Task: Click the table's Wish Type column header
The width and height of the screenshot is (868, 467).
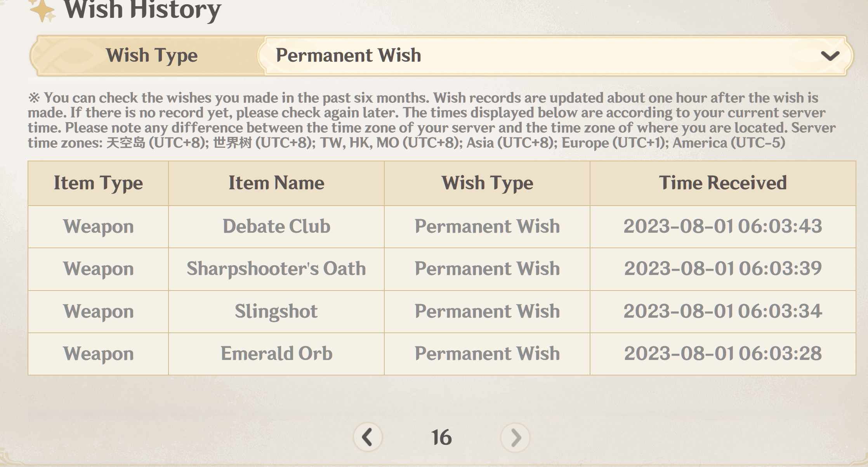Action: pos(487,183)
